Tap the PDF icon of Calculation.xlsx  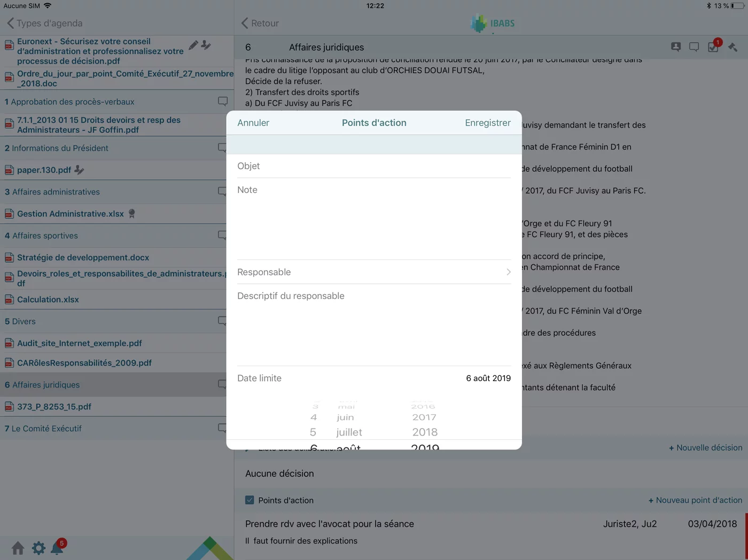click(x=9, y=299)
